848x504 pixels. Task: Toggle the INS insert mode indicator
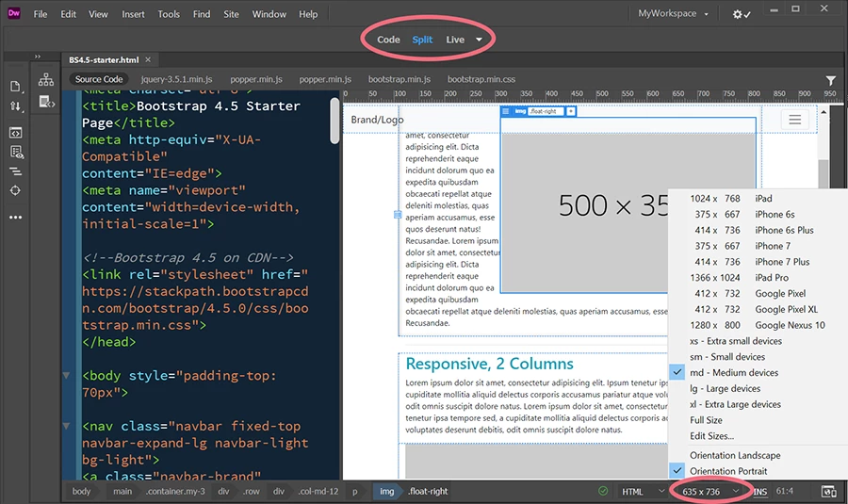(x=759, y=492)
